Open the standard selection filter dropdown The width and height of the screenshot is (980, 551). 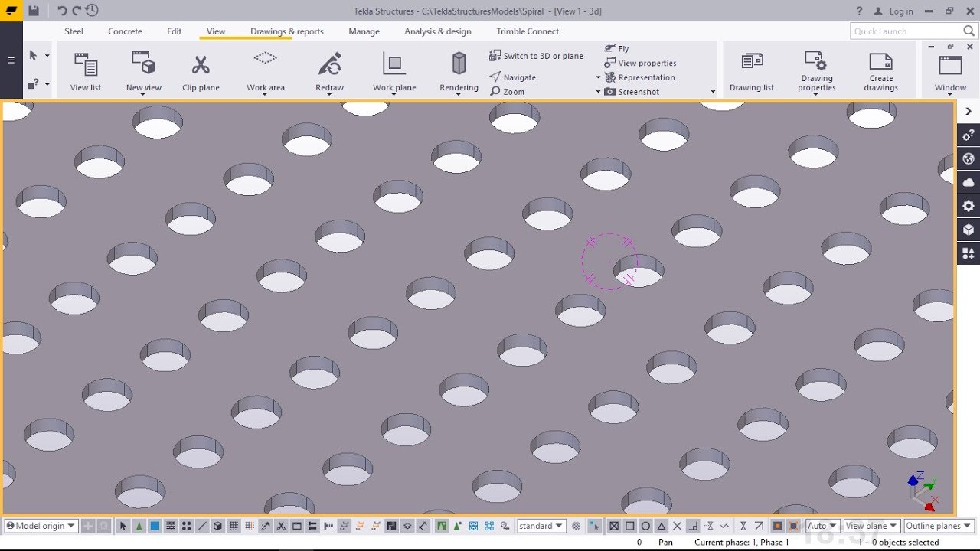pos(541,526)
